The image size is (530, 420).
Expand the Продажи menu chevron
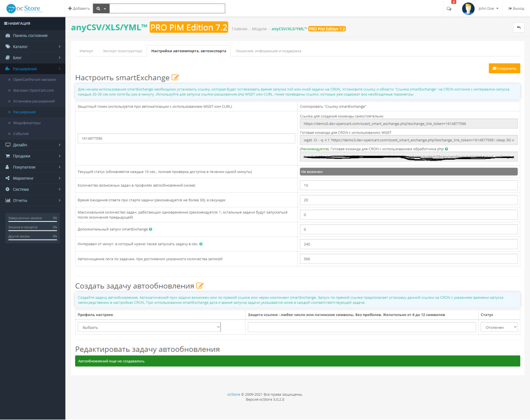(60, 156)
